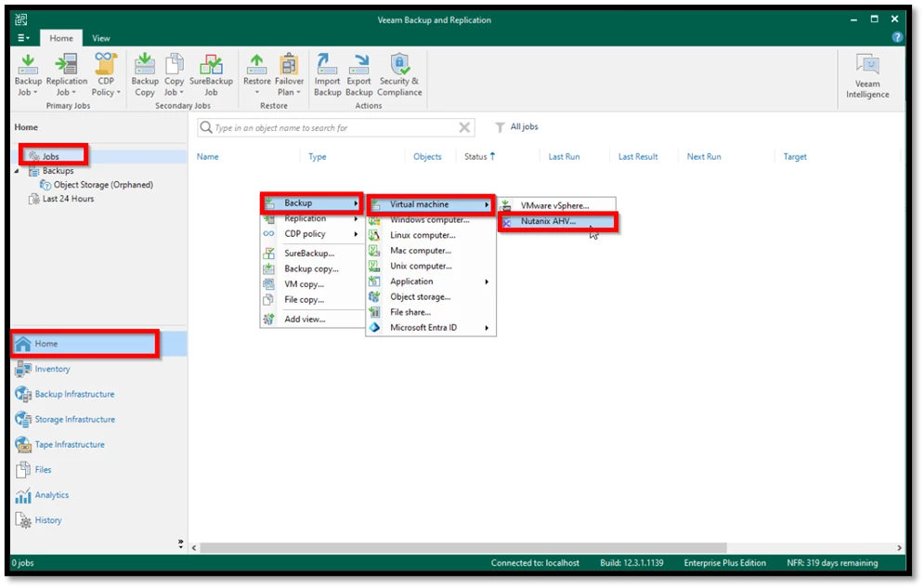Sort by the Next Run column header
This screenshot has height=588, width=924.
pyautogui.click(x=704, y=157)
